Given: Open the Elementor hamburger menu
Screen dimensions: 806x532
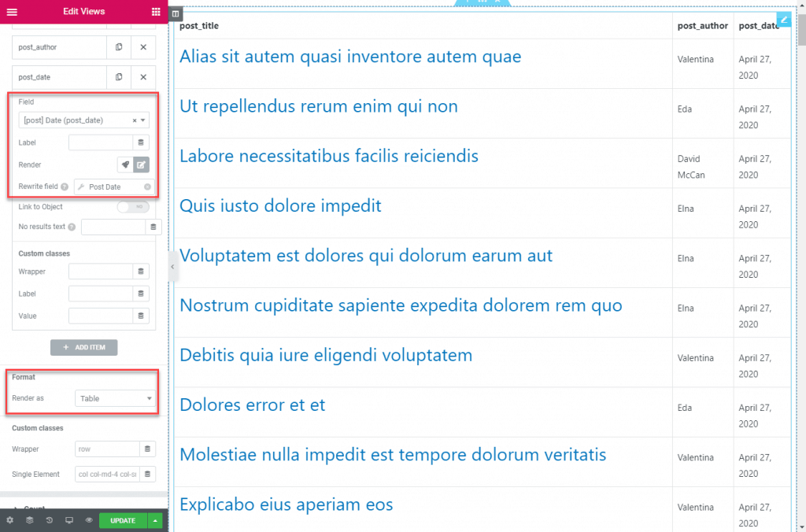Looking at the screenshot, I should click(x=12, y=12).
